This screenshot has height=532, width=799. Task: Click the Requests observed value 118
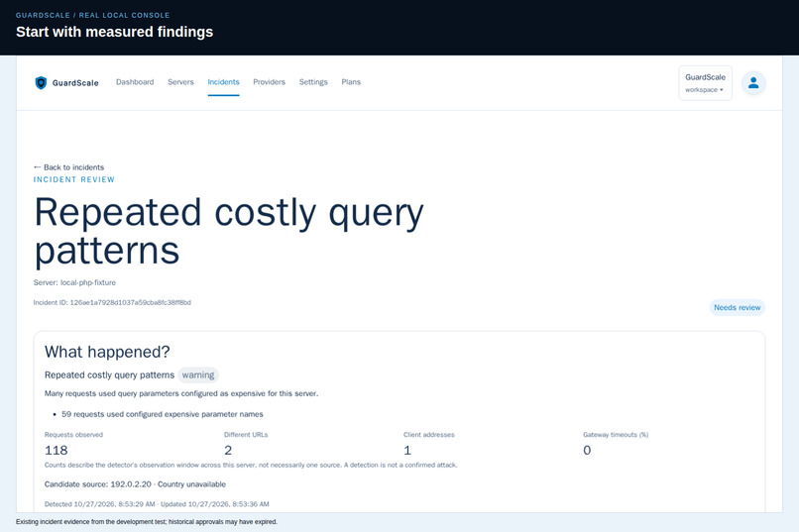[x=57, y=450]
